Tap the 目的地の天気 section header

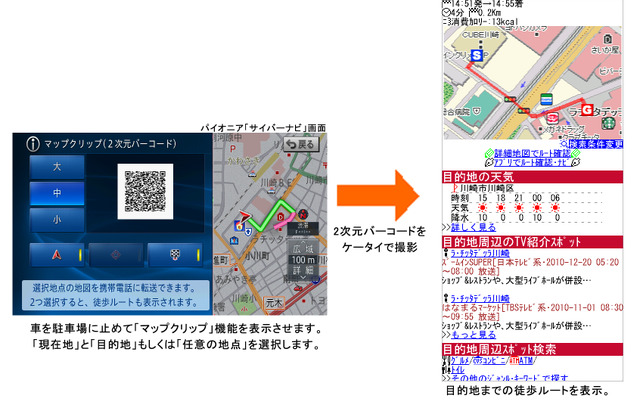(x=532, y=177)
